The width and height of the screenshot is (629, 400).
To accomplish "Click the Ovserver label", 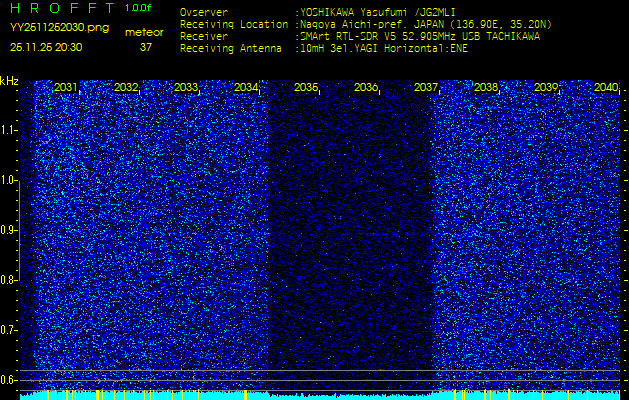I will [x=204, y=12].
